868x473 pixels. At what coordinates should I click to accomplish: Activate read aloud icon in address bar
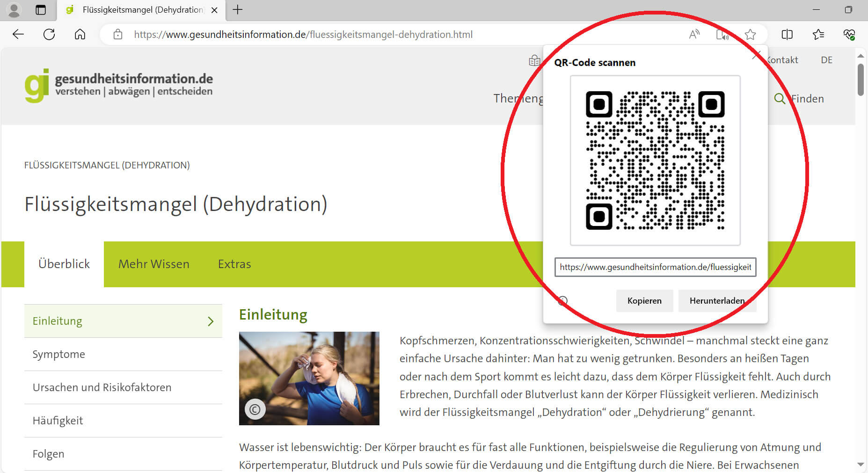coord(694,34)
